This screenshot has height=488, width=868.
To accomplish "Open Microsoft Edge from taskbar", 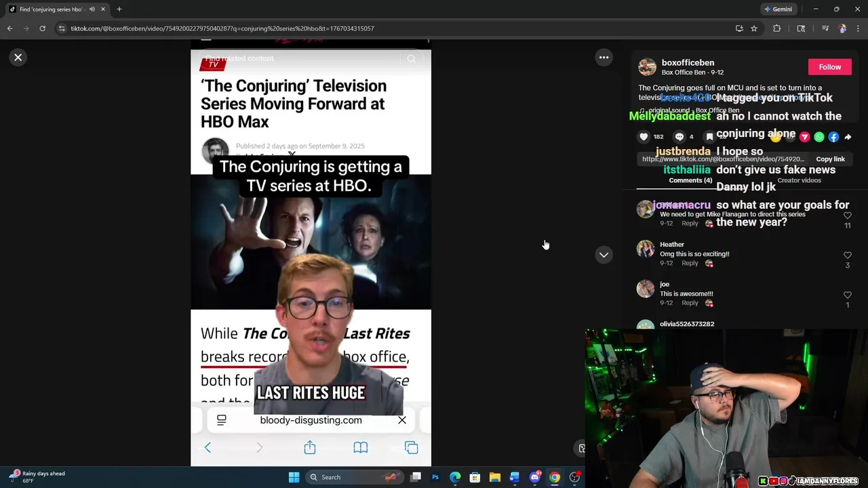I will click(455, 477).
